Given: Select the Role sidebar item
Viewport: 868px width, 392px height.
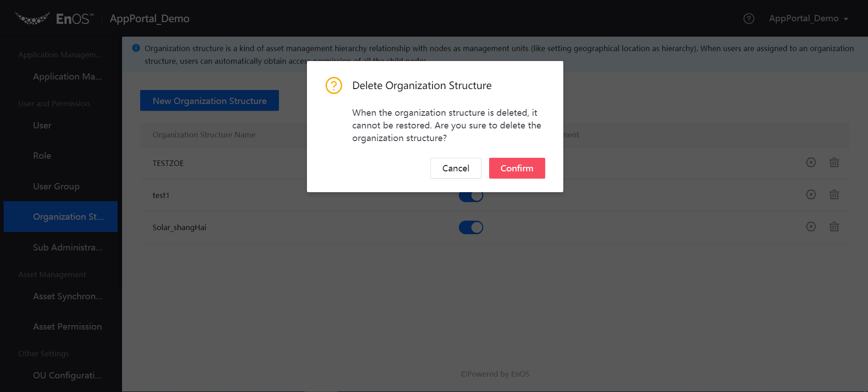Looking at the screenshot, I should coord(42,156).
